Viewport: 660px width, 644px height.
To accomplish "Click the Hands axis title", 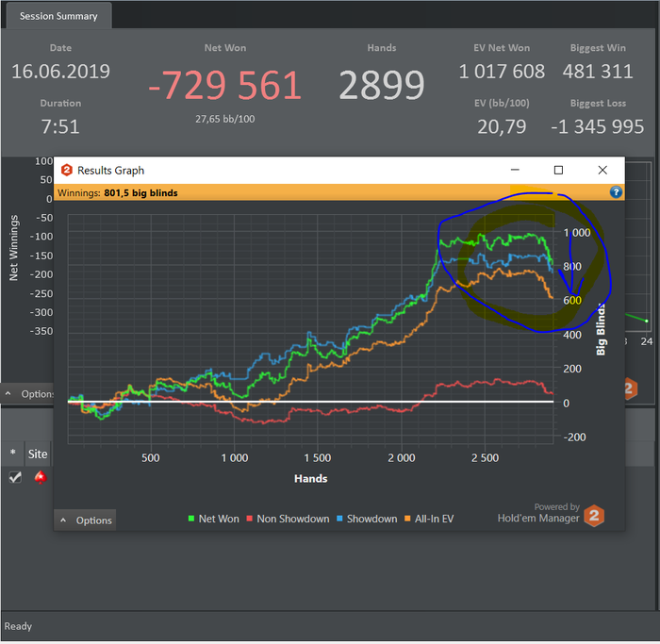I will tap(310, 479).
